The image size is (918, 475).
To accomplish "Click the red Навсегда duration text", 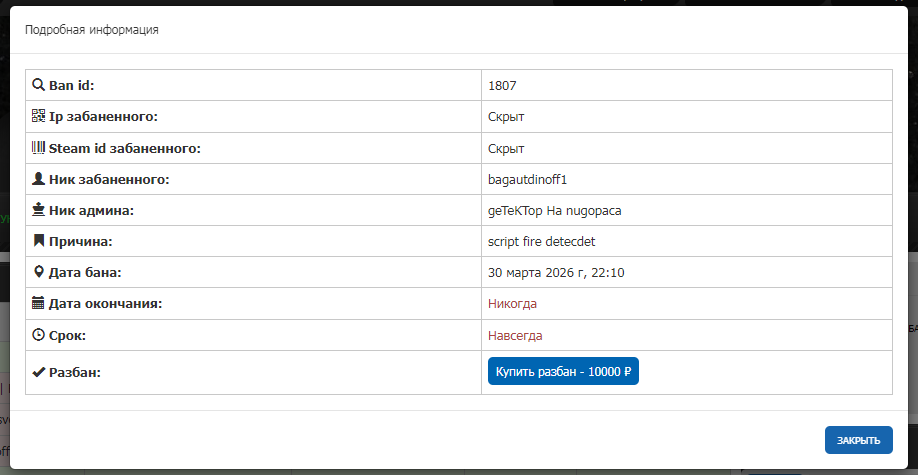I will 515,336.
